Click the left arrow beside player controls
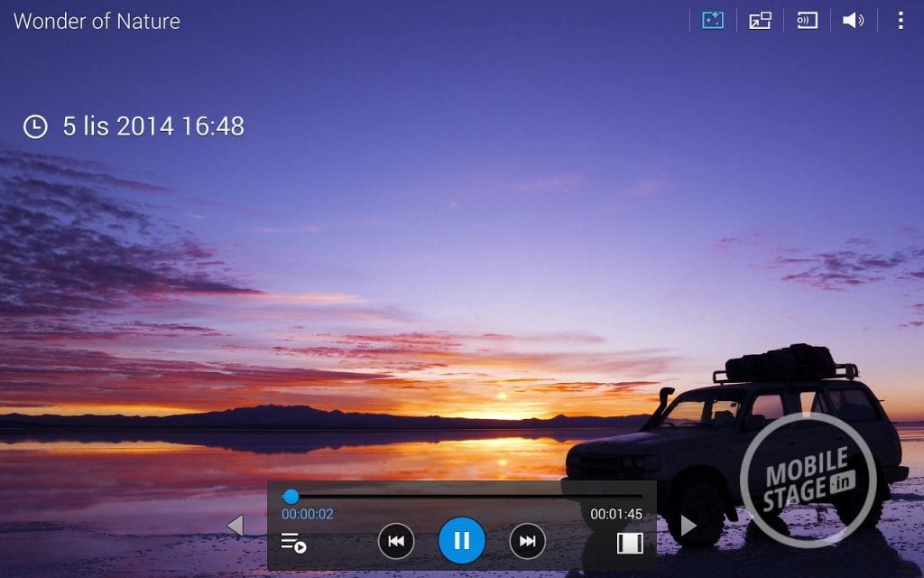The height and width of the screenshot is (578, 924). click(235, 526)
